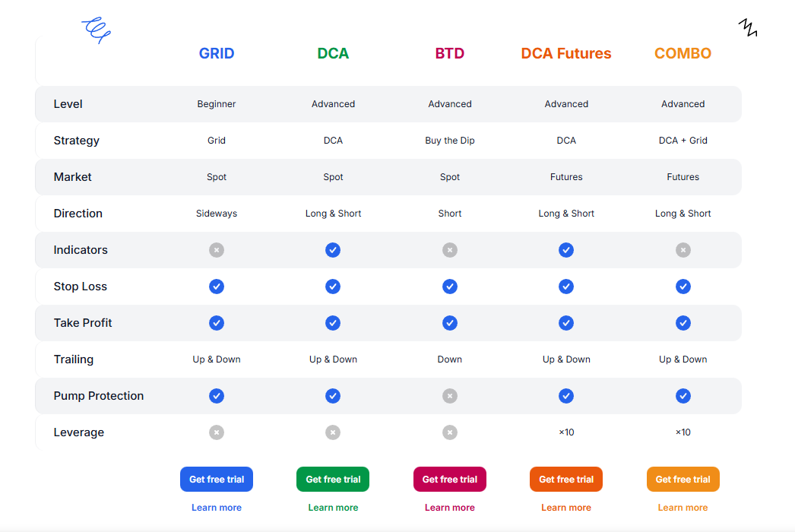Open the BTD Learn more link
795x532 pixels.
[x=450, y=508]
